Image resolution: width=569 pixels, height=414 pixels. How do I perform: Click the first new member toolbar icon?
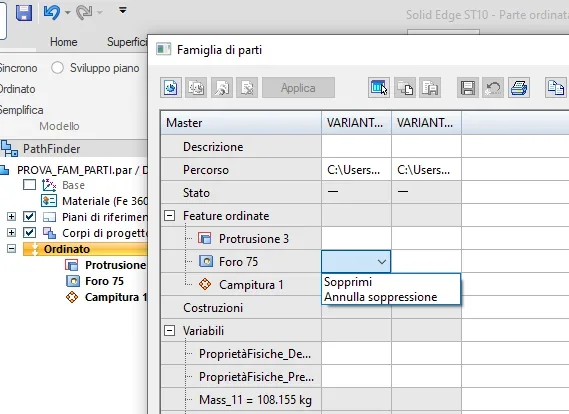171,87
